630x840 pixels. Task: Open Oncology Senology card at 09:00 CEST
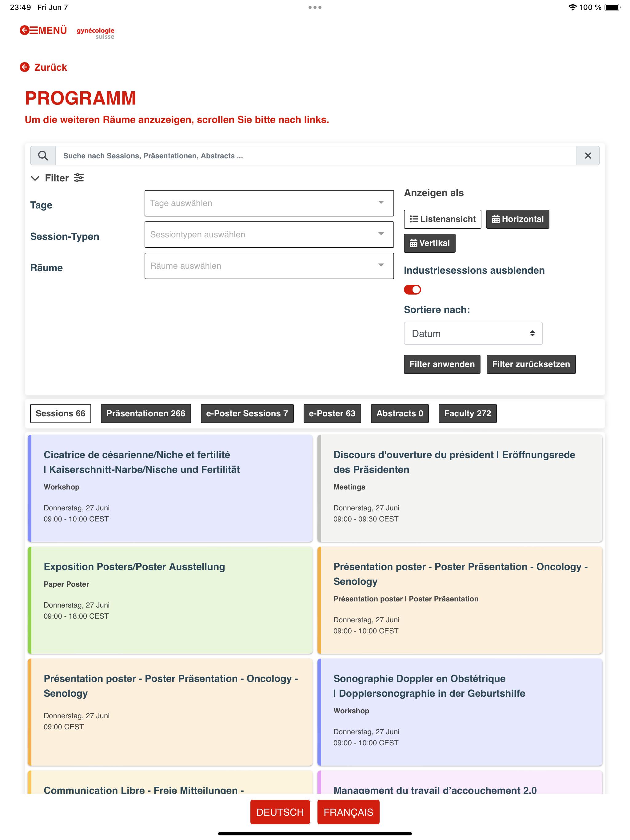coord(170,712)
